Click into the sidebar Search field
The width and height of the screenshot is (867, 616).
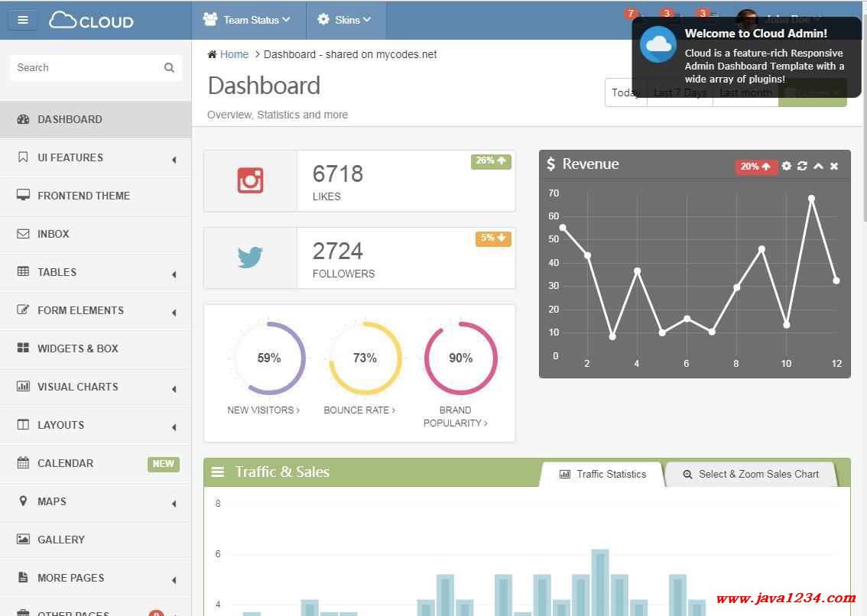pyautogui.click(x=96, y=67)
